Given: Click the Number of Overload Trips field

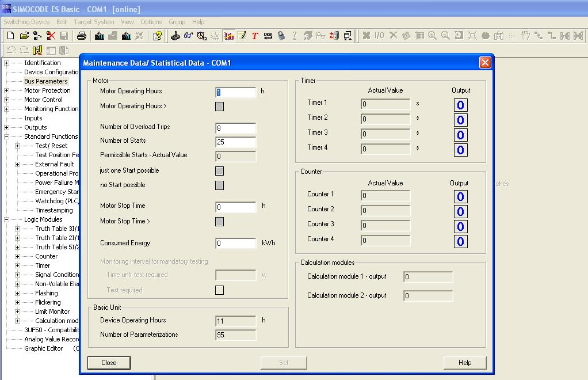Looking at the screenshot, I should (235, 128).
